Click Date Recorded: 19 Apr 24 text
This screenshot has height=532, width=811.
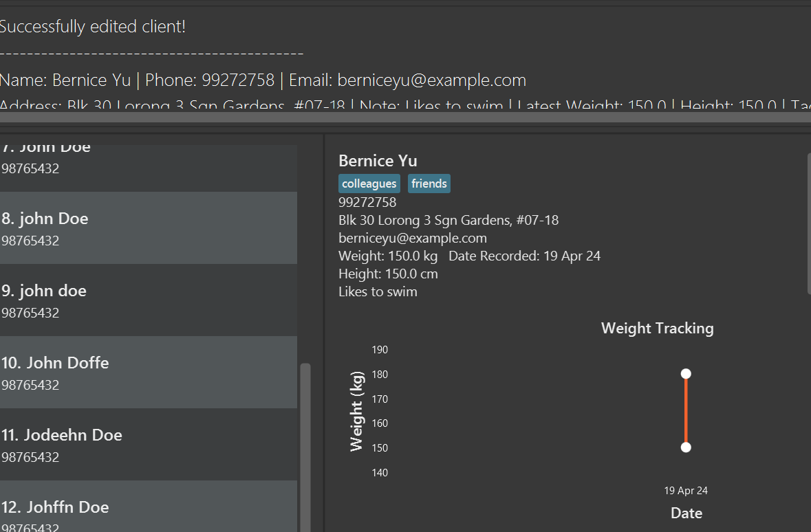tap(524, 256)
